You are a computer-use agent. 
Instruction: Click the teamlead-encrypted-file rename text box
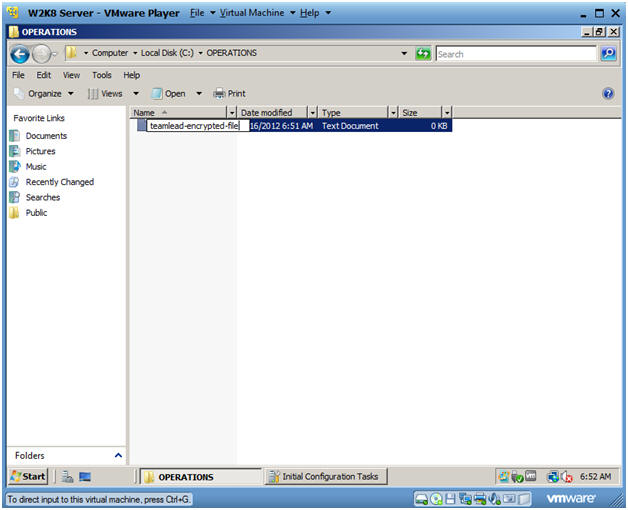click(197, 126)
